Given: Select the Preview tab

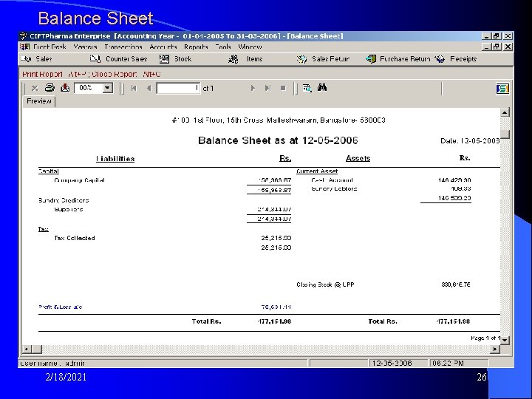Looking at the screenshot, I should tap(39, 101).
